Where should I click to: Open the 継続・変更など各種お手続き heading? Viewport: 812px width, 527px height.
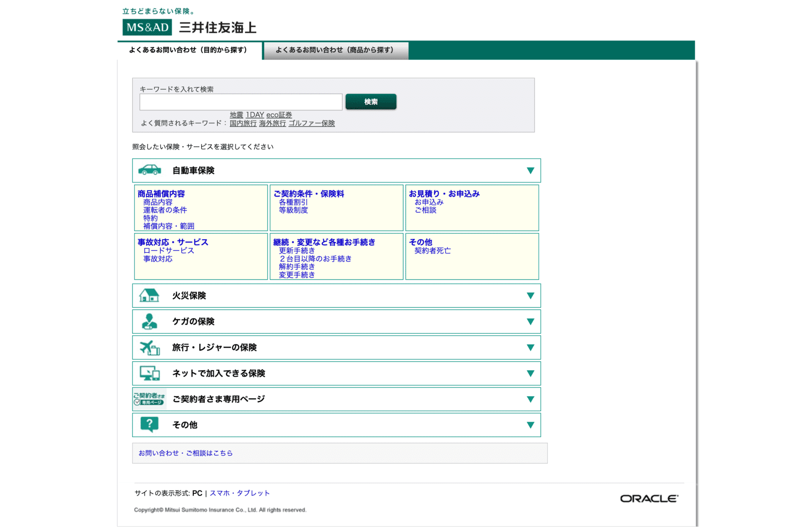pyautogui.click(x=324, y=242)
